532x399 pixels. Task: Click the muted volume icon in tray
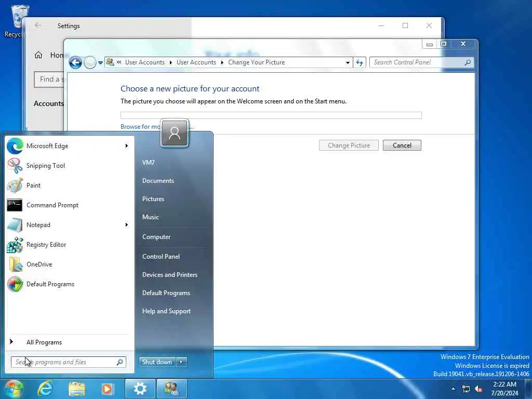tap(478, 389)
